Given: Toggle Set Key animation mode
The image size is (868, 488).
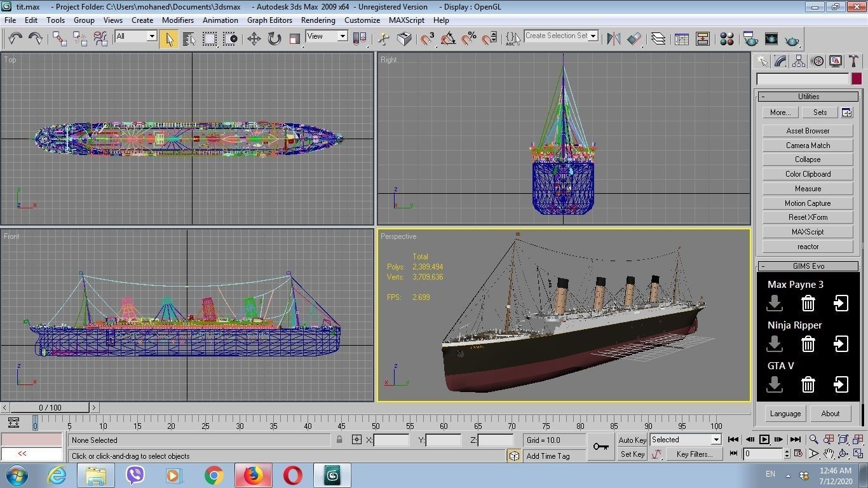Looking at the screenshot, I should click(x=632, y=454).
